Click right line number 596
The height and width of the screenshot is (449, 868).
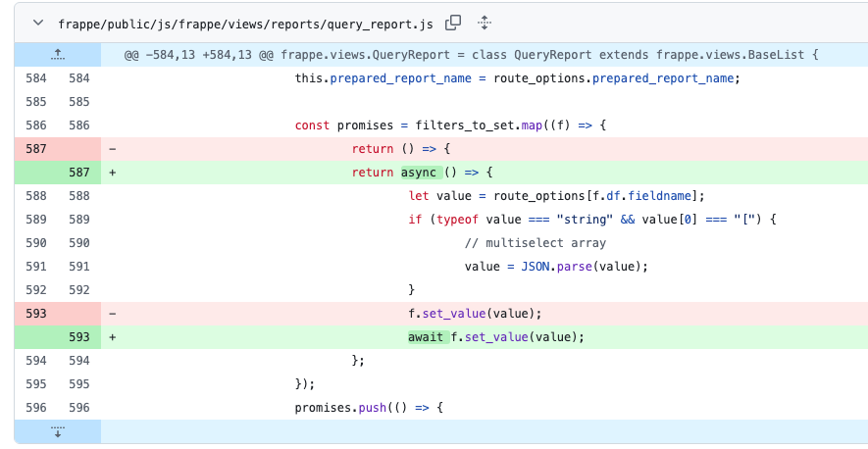79,408
